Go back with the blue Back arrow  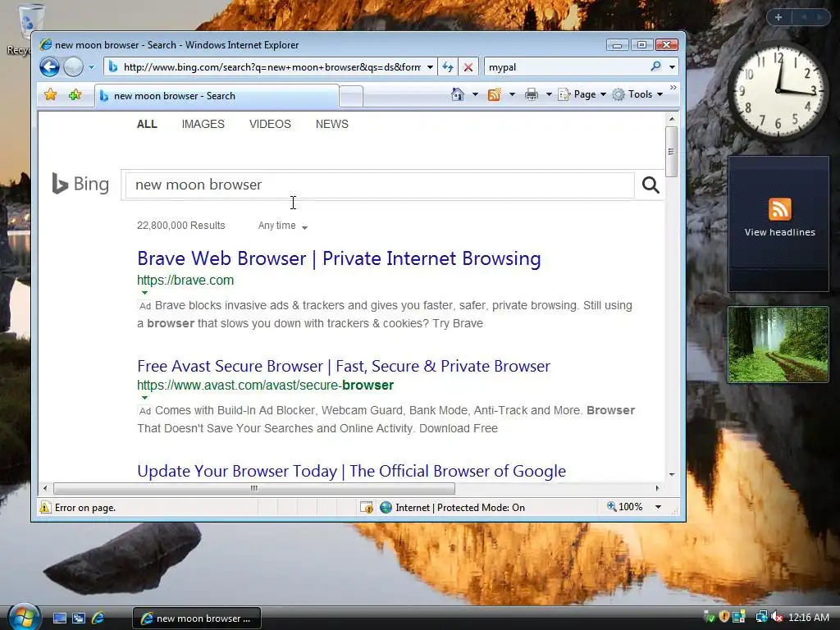(x=49, y=67)
